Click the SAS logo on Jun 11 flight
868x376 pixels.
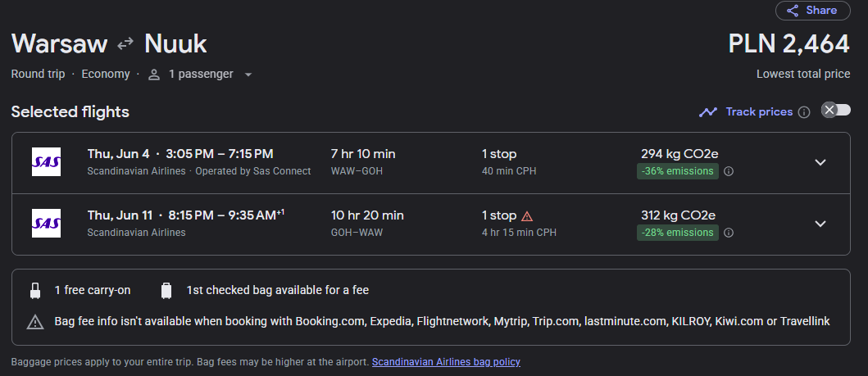click(47, 224)
